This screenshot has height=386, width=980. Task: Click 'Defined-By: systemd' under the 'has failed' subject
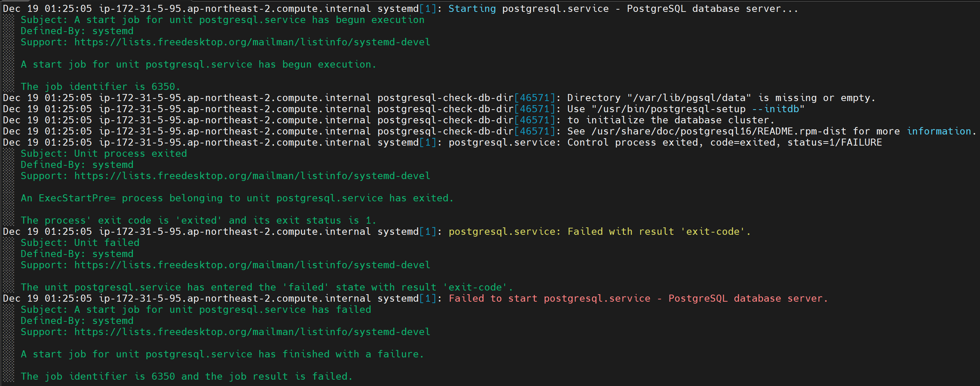coord(77,321)
